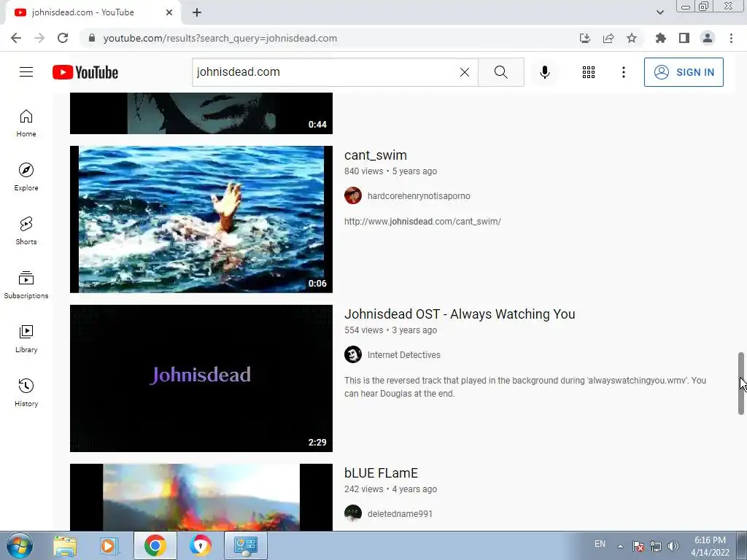
Task: Click '242 views • 4 years ago' text
Action: pos(391,489)
